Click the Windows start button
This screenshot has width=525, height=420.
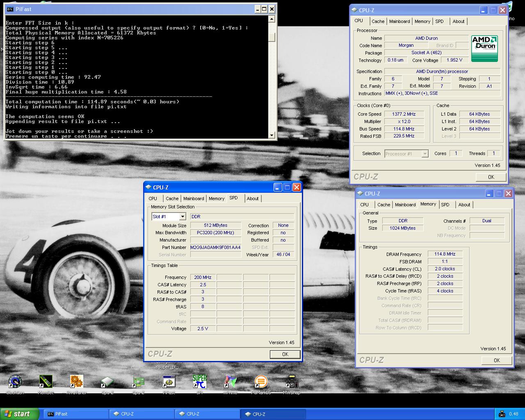(x=19, y=414)
